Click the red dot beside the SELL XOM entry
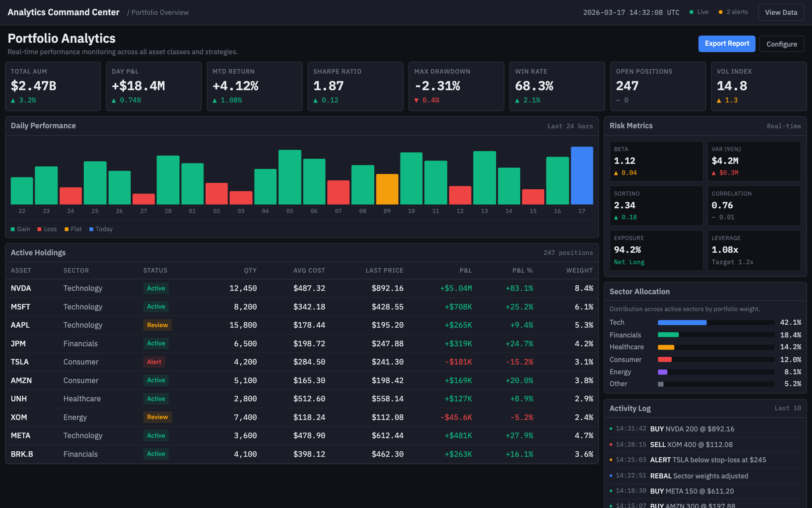Image resolution: width=812 pixels, height=508 pixels. point(611,444)
